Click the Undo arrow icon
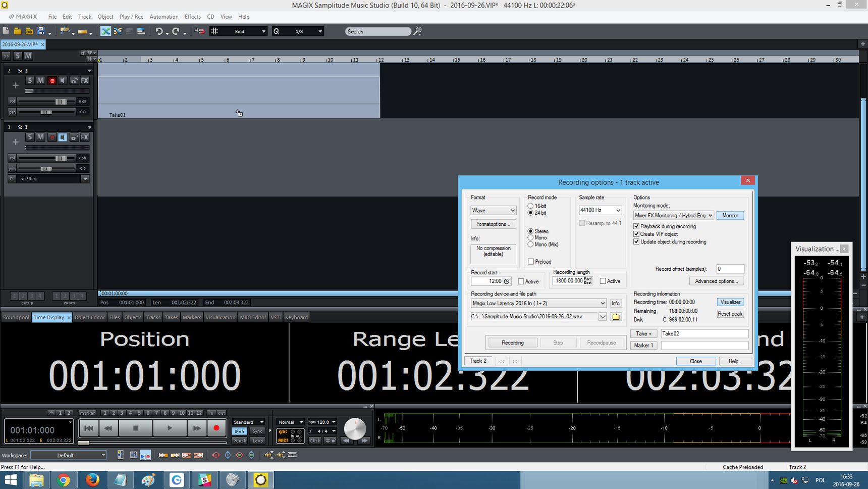This screenshot has height=489, width=868. 159,31
